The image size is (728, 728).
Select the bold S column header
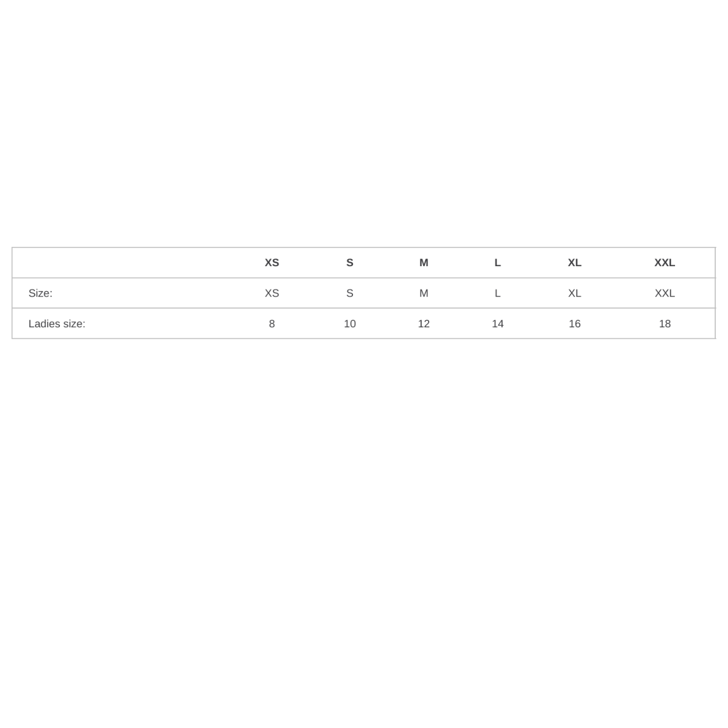pyautogui.click(x=349, y=263)
